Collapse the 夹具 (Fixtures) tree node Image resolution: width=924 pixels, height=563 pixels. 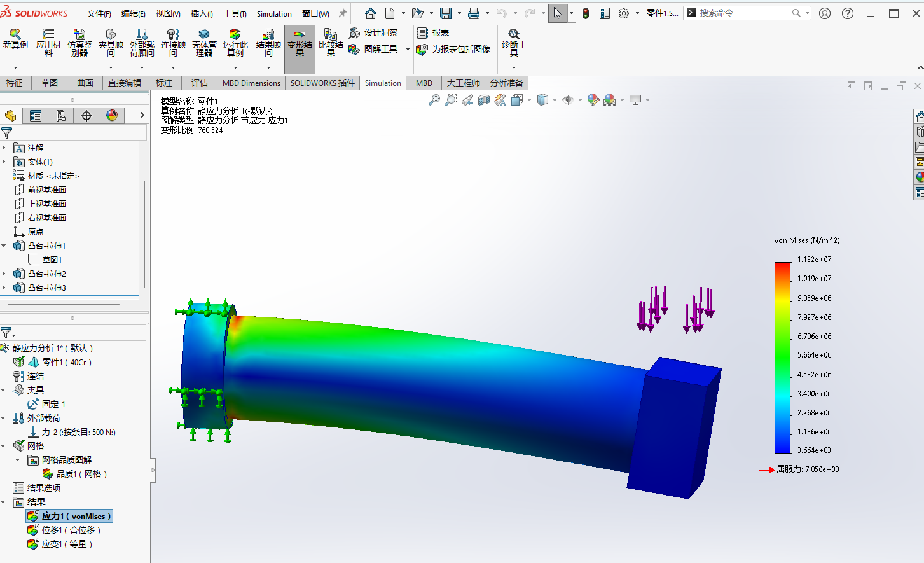[4, 390]
